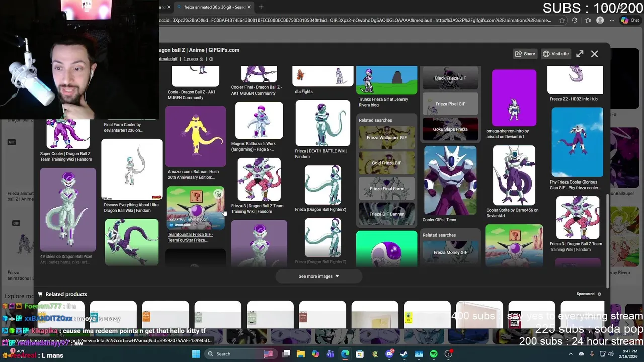Click 'Freeza Z2 - HDBZ Info Hub' caption
This screenshot has width=644, height=362.
coord(574,99)
